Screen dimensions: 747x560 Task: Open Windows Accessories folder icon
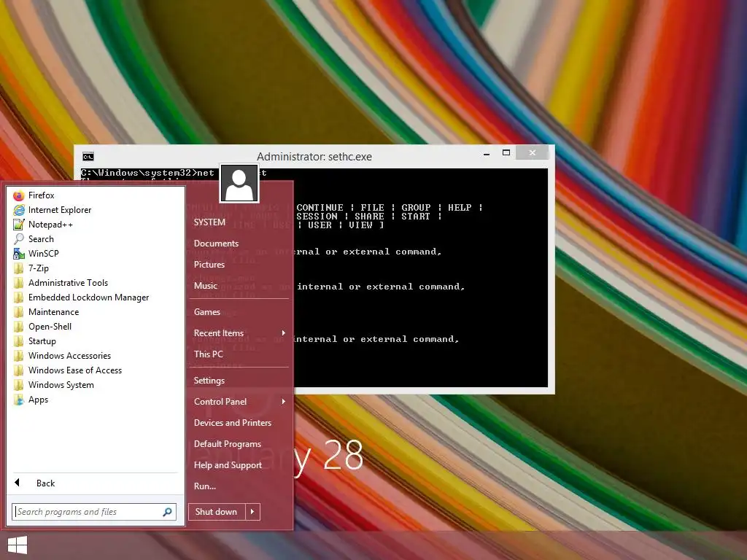(x=19, y=356)
